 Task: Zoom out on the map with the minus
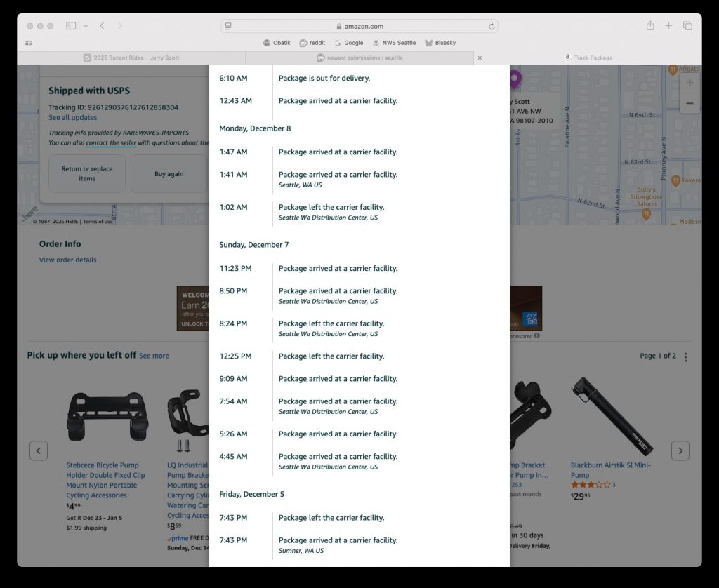click(x=690, y=103)
